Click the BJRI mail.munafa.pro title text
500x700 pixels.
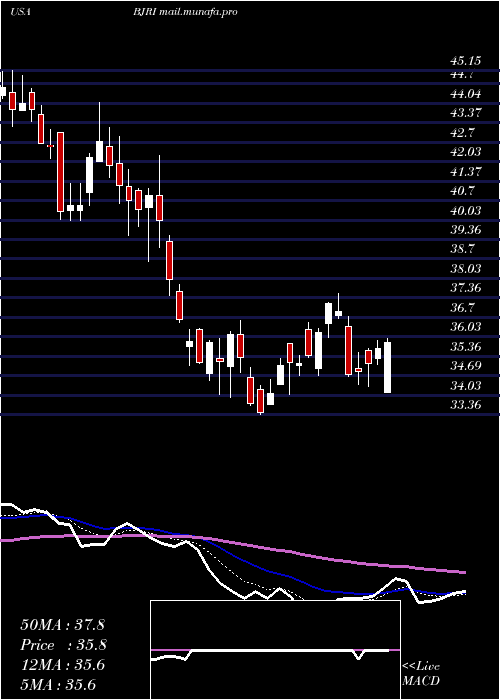click(183, 12)
